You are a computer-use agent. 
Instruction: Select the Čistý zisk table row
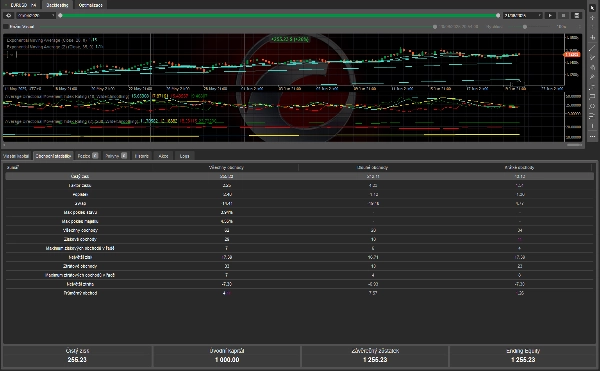299,176
